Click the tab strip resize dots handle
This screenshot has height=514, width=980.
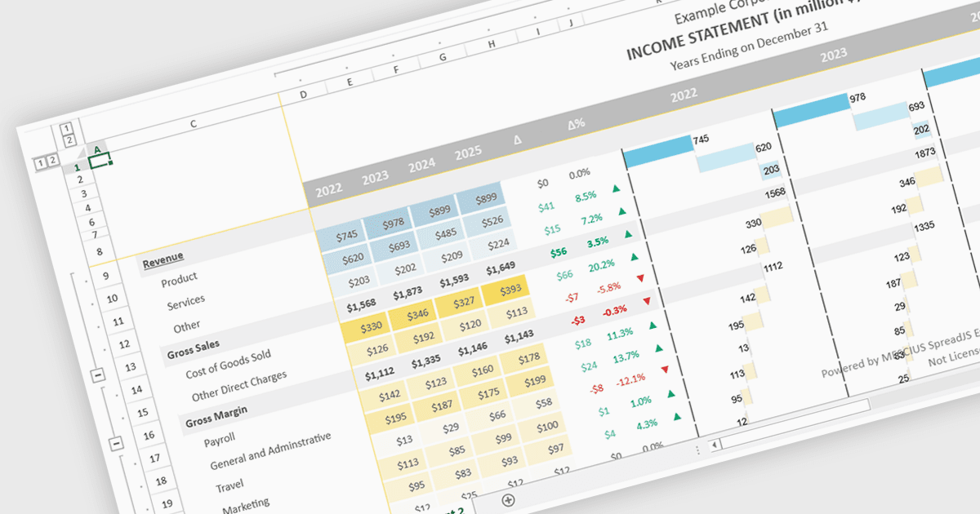[x=697, y=450]
